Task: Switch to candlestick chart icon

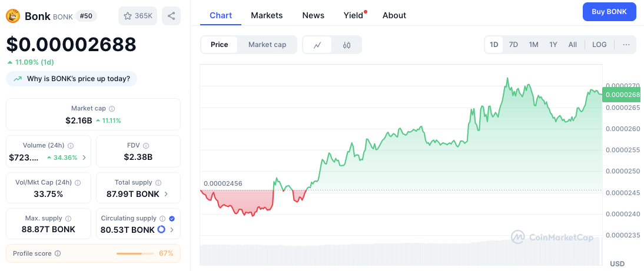Action: point(347,45)
